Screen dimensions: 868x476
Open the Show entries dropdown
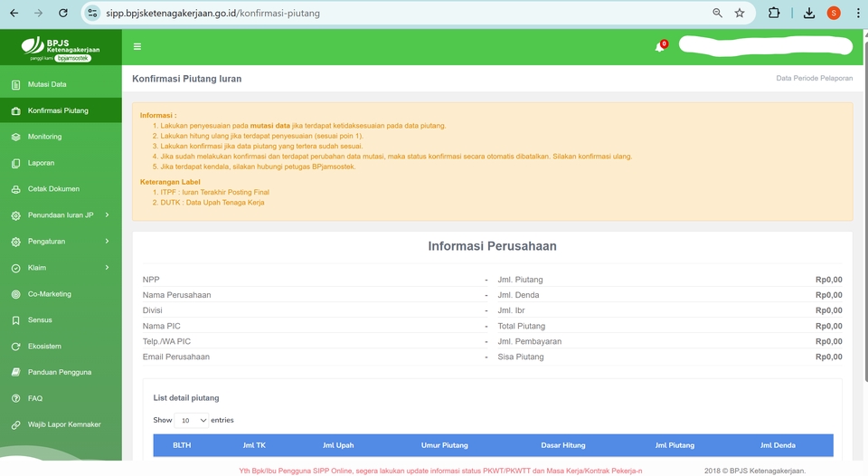[192, 421]
